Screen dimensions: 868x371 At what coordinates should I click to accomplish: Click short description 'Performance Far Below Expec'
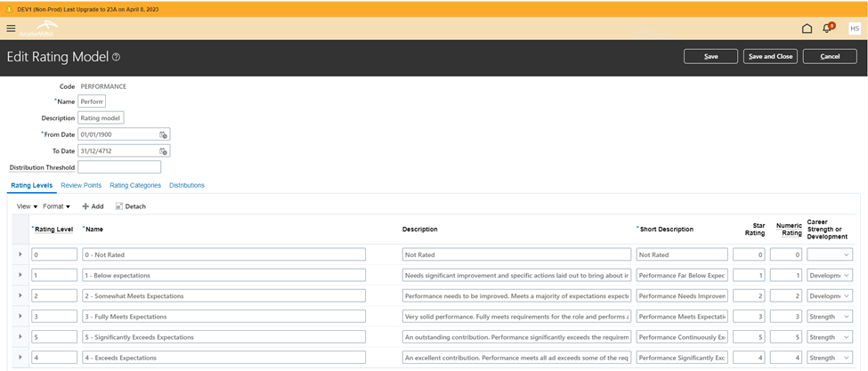coord(682,275)
